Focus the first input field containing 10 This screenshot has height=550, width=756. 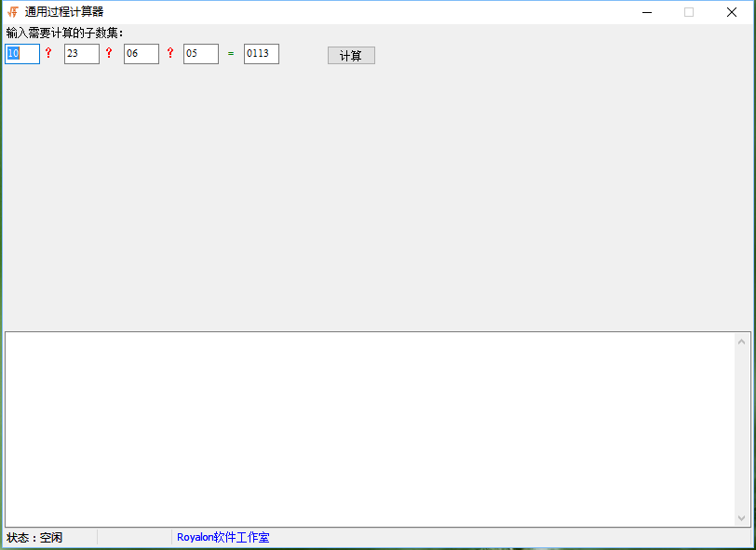pos(22,54)
